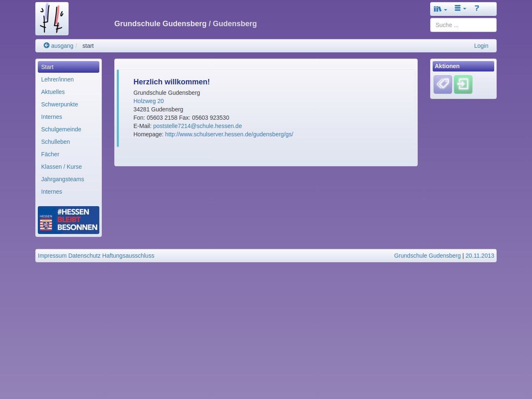Open the Schwerpunkte section

tap(59, 104)
